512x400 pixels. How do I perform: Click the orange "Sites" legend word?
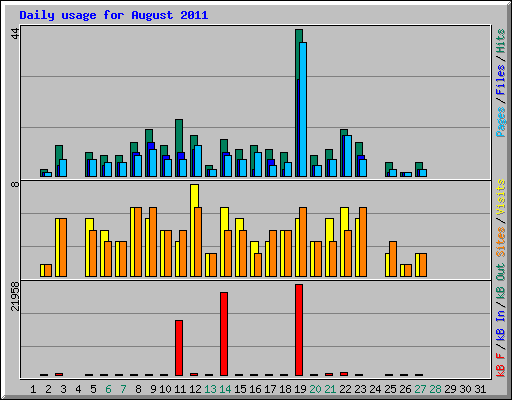tap(500, 242)
